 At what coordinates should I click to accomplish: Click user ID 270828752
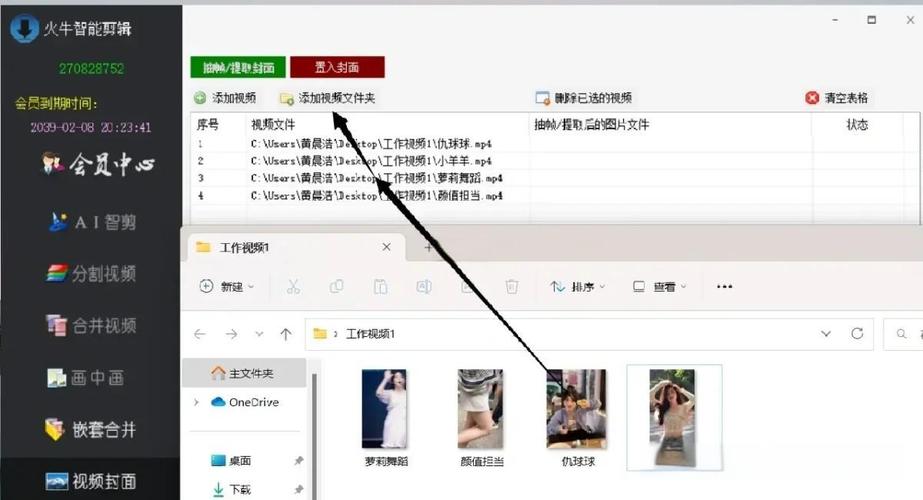tap(91, 68)
